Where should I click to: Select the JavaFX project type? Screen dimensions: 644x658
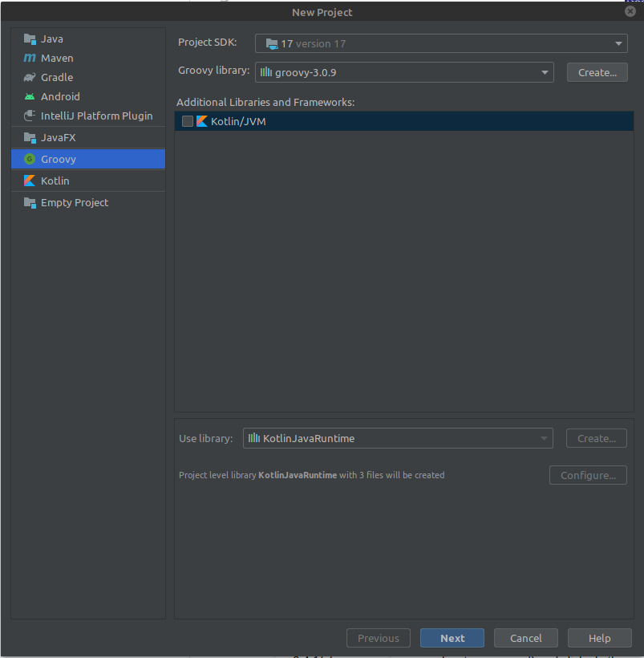point(88,138)
